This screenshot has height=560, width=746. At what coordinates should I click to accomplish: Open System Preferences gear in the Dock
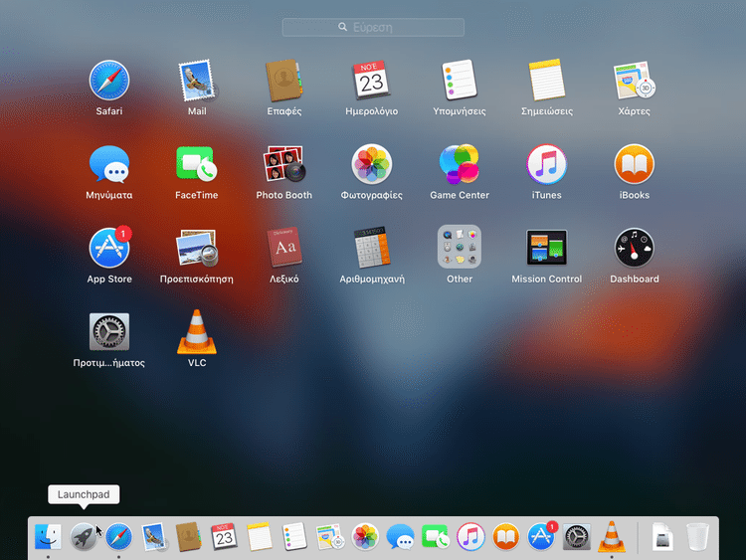tap(577, 536)
